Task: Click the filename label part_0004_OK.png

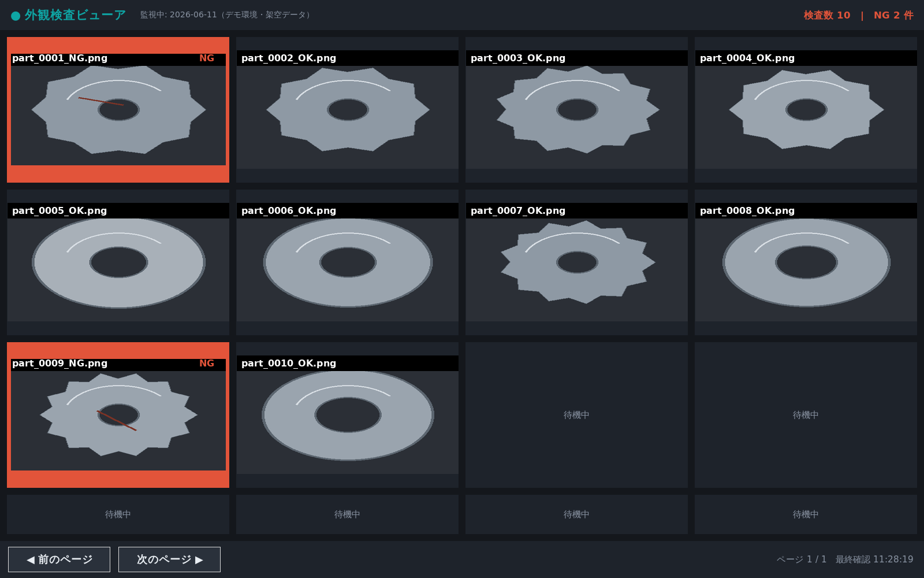Action: pyautogui.click(x=747, y=58)
